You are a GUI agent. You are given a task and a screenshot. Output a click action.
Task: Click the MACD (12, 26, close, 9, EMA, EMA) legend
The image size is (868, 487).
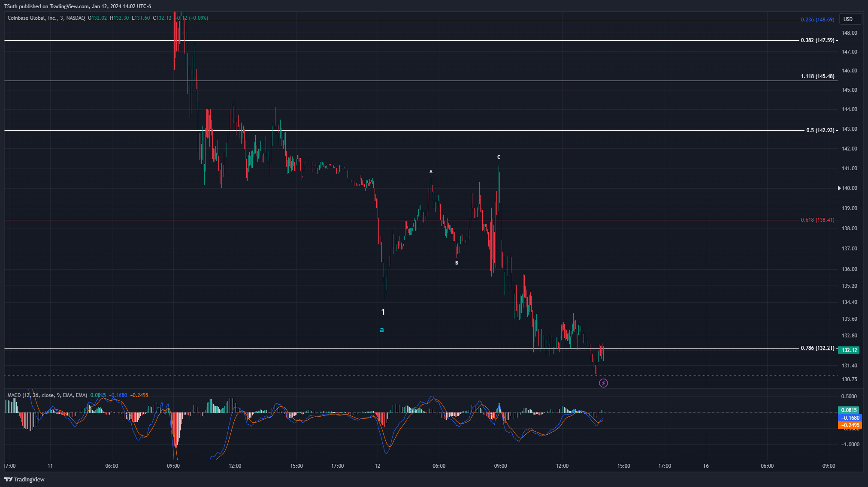click(x=47, y=395)
